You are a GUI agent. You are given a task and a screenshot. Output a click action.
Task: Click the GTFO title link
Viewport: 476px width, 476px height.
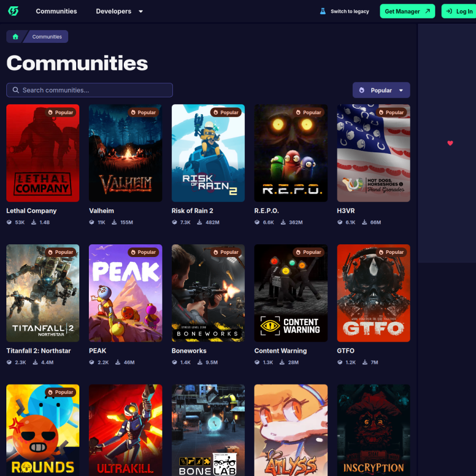(x=345, y=351)
